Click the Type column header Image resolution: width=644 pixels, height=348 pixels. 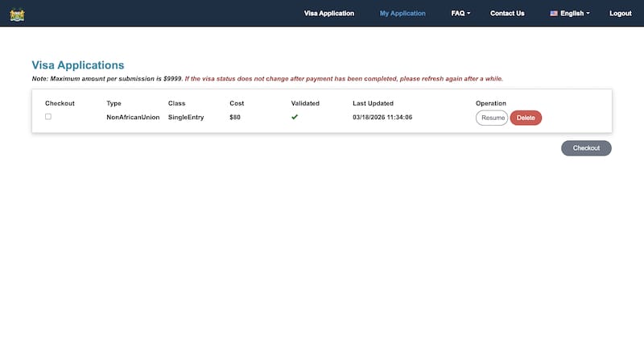click(x=114, y=104)
